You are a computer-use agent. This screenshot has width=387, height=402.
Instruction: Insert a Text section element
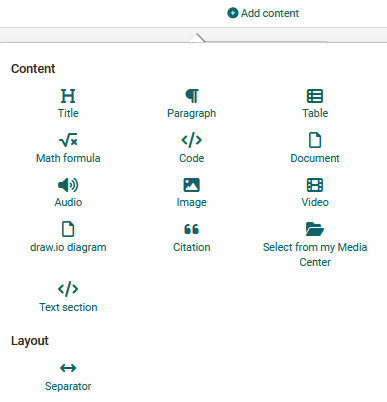tap(68, 297)
